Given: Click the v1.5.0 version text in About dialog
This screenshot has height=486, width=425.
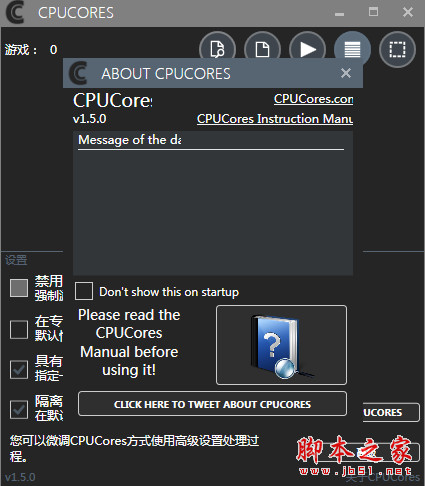Looking at the screenshot, I should (90, 119).
